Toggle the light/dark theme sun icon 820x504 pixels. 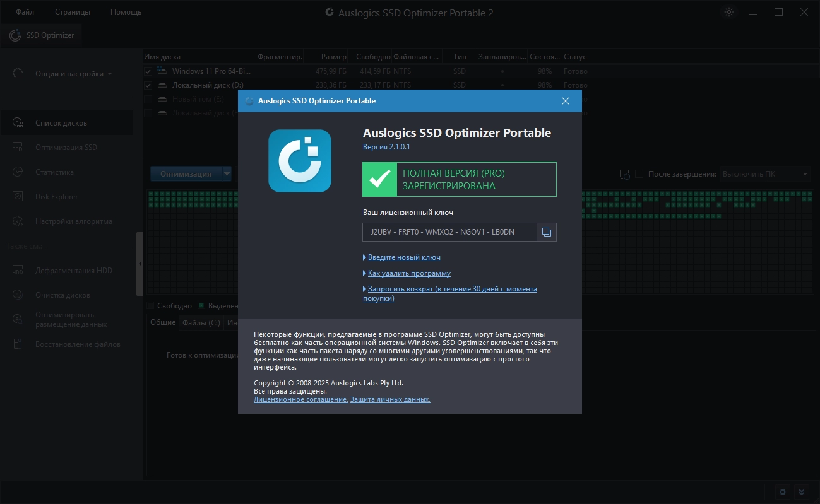[x=729, y=13]
